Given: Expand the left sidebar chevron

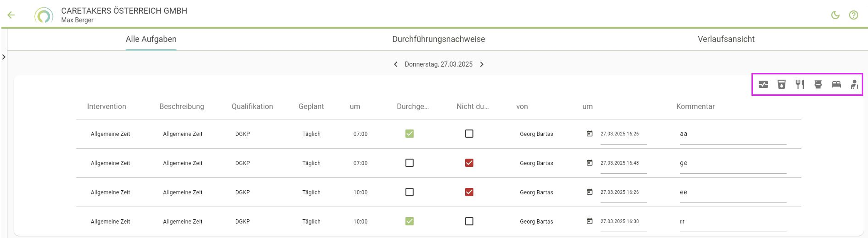Looking at the screenshot, I should pos(4,57).
